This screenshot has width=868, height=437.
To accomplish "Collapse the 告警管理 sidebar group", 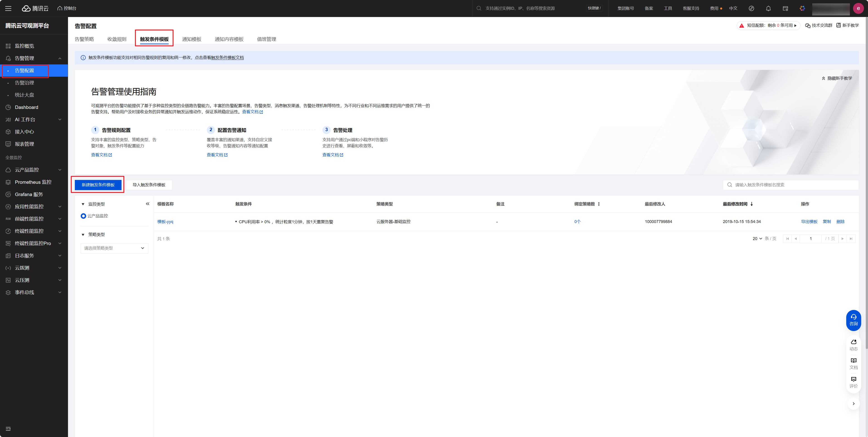I will [34, 58].
